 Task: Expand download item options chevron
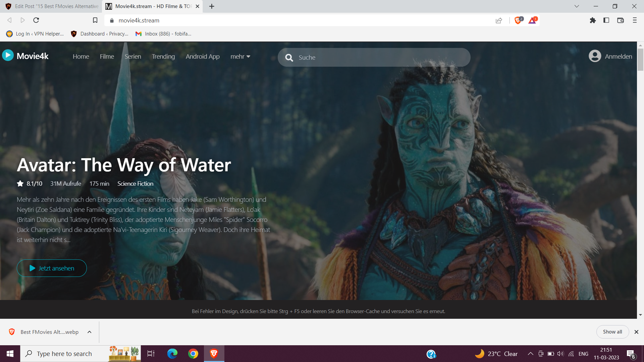pos(90,332)
